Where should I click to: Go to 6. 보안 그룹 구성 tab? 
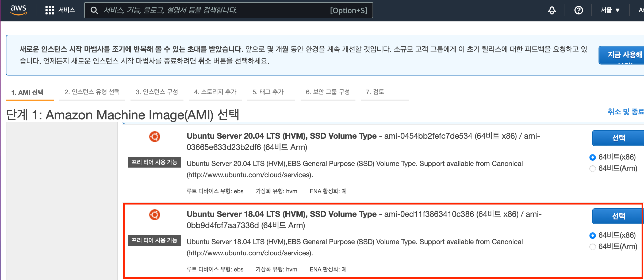pos(328,92)
